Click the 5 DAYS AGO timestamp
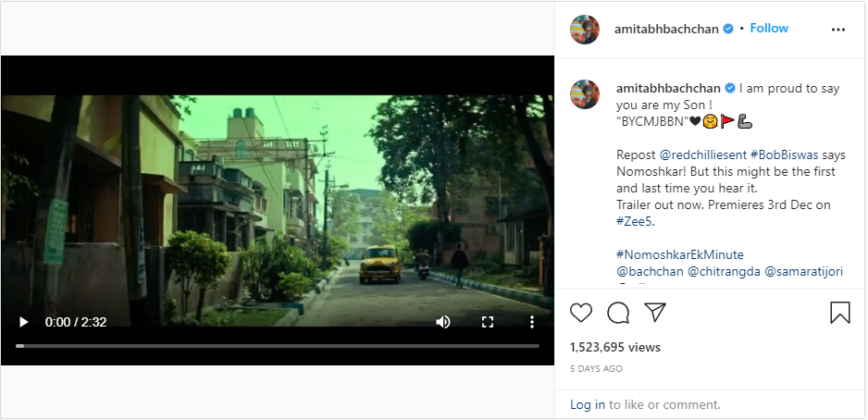The width and height of the screenshot is (868, 420). [596, 368]
